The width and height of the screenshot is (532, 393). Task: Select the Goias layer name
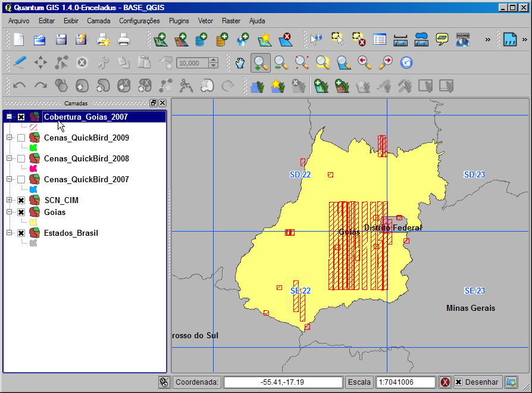click(x=55, y=212)
